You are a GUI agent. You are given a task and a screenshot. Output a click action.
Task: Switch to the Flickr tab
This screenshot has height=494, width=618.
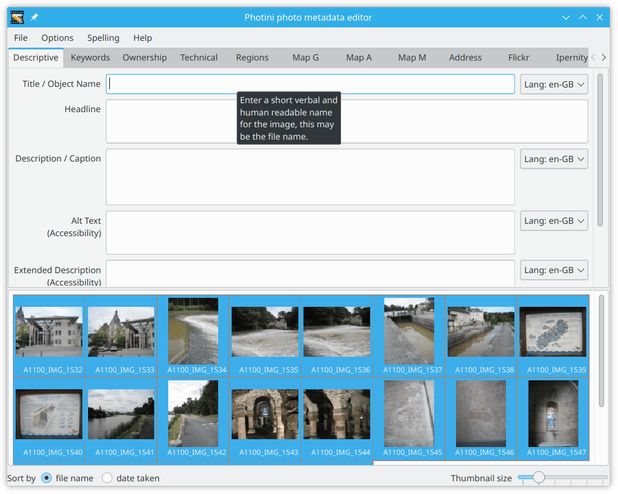coord(518,58)
